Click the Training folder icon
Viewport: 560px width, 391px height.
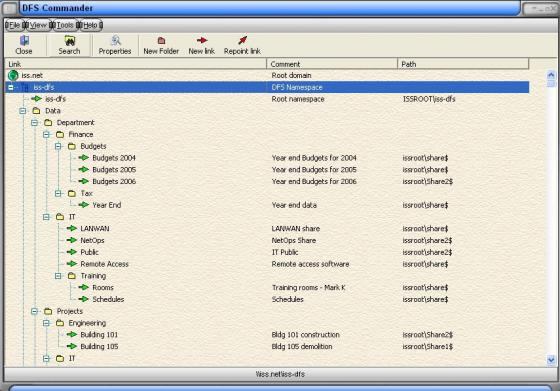pos(72,276)
